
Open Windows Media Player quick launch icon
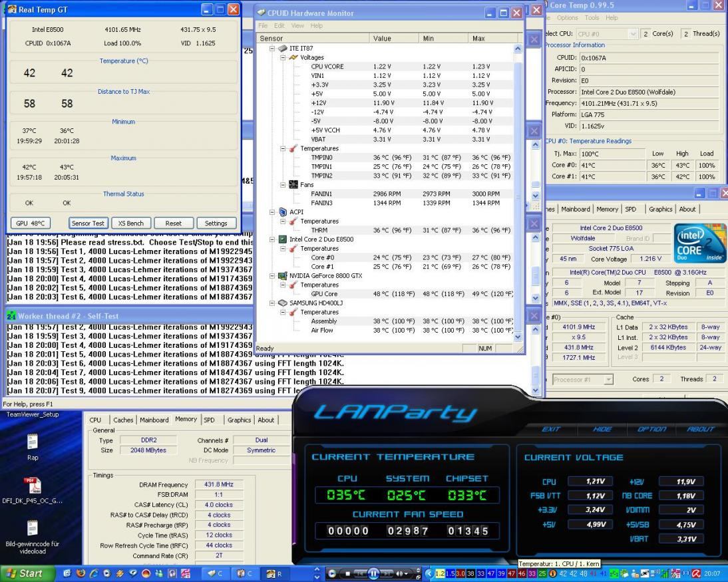click(x=106, y=573)
